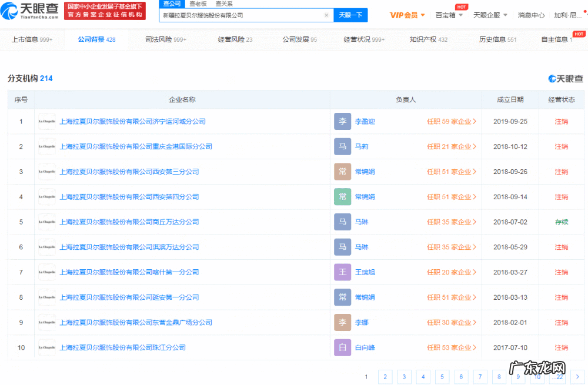This screenshot has height=385, width=588.
Task: Click avatar icon 王 next to 王瑞旭
Action: [342, 272]
